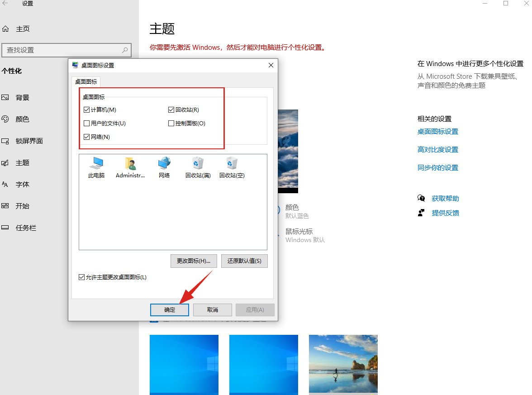Open 颜色 settings page

click(23, 119)
